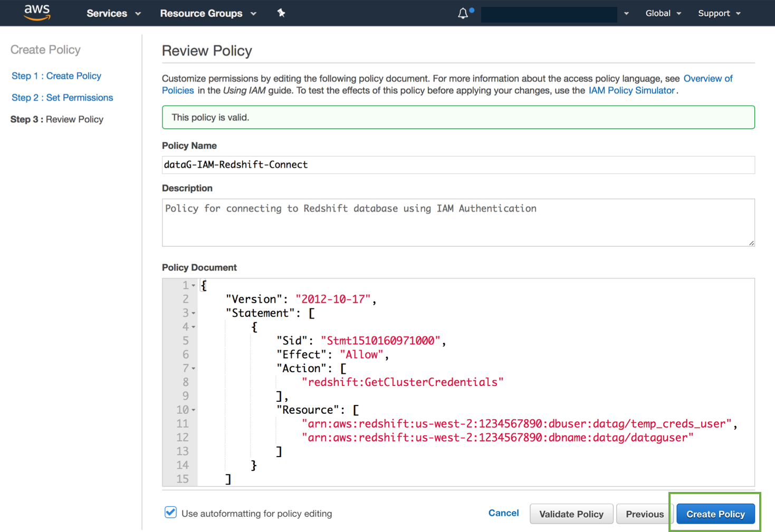Click the "Allow" effect value
The image size is (775, 532).
[x=361, y=355]
